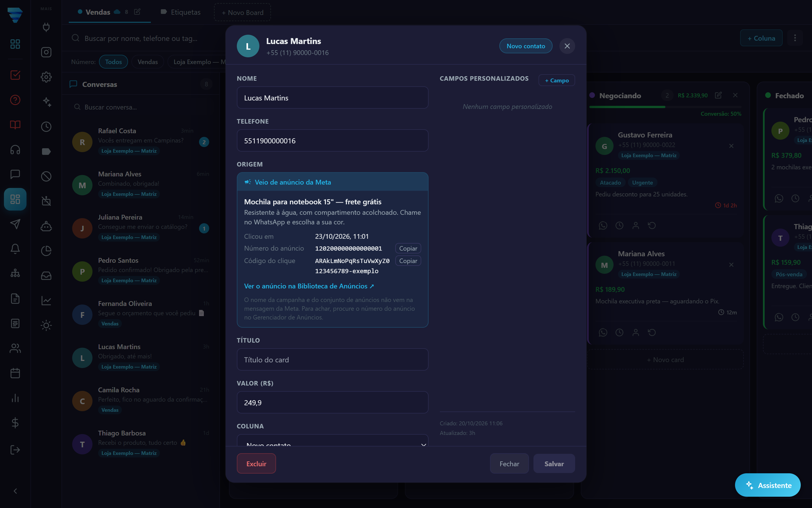Viewport: 812px width, 508px height.
Task: Click the sparkles AI icon in sidebar
Action: click(x=46, y=102)
